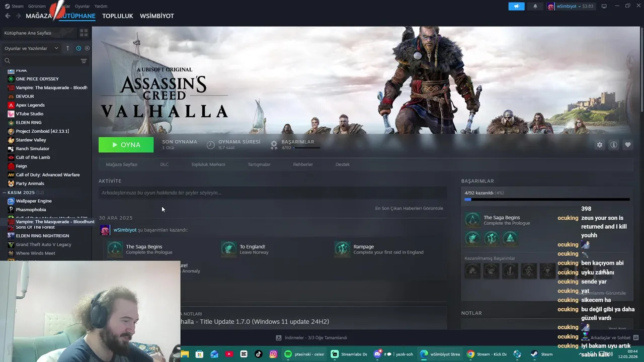Viewport: 644px width, 362px height.
Task: Select VTube Studio in library
Action: point(30,114)
